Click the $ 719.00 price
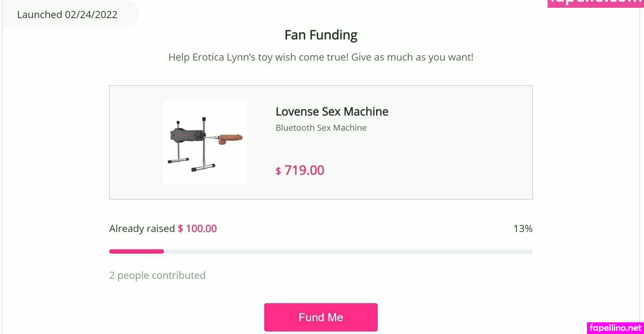Image resolution: width=644 pixels, height=334 pixels. tap(304, 170)
